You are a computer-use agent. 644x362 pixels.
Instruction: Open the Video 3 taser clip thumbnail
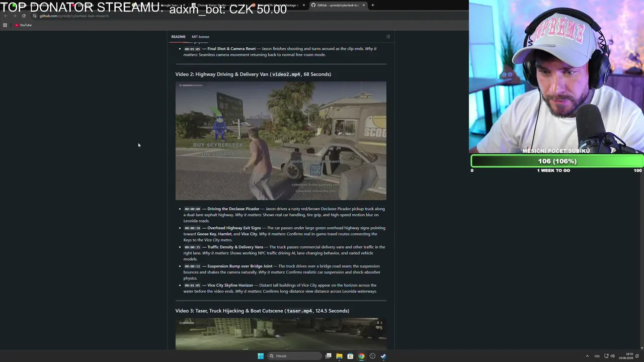[281, 333]
